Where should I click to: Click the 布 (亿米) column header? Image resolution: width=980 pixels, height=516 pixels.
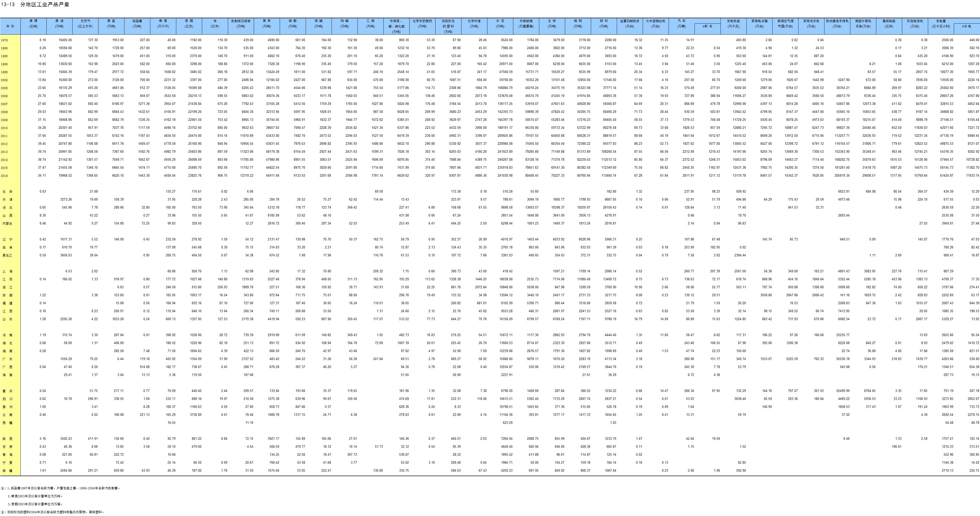pyautogui.click(x=215, y=26)
